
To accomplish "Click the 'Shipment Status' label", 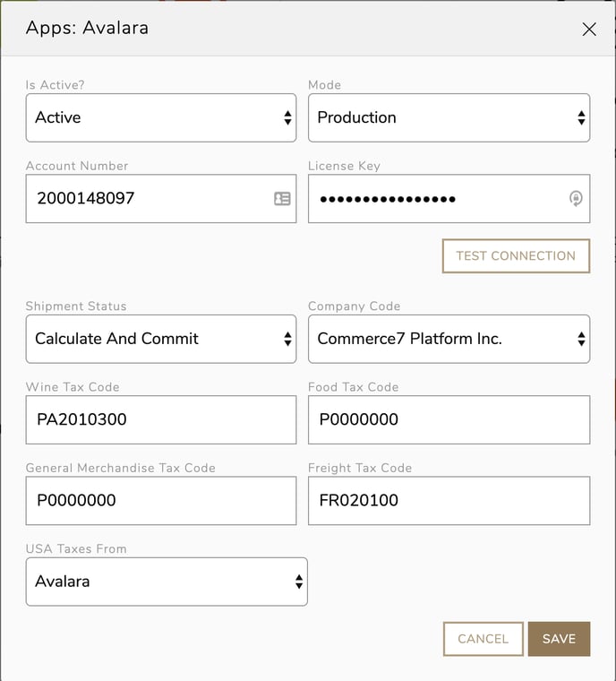I will pos(76,306).
